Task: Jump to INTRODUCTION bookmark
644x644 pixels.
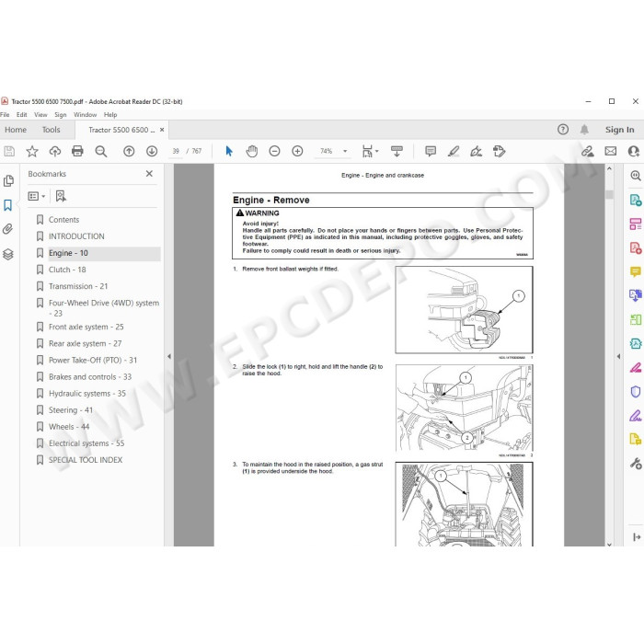Action: [x=76, y=236]
